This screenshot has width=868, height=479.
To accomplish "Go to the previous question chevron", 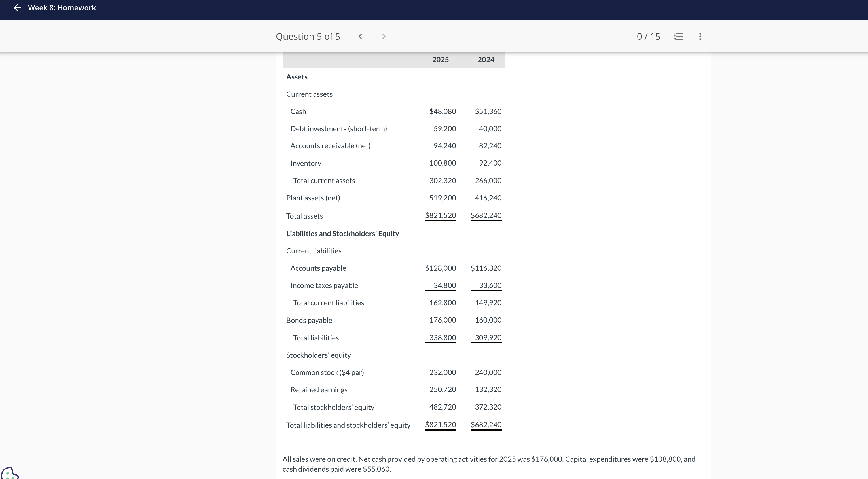I will 360,36.
